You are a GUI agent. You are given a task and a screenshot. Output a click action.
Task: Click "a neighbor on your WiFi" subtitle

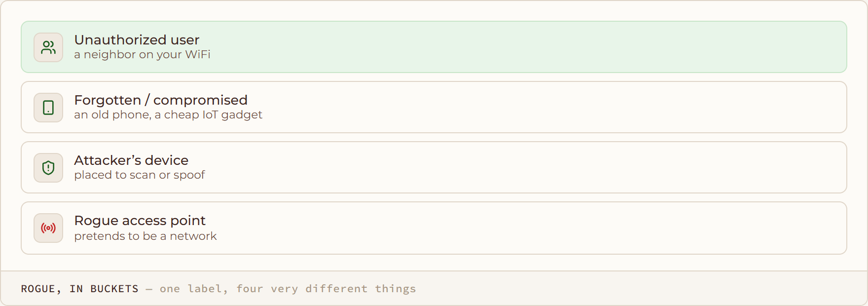click(x=142, y=54)
